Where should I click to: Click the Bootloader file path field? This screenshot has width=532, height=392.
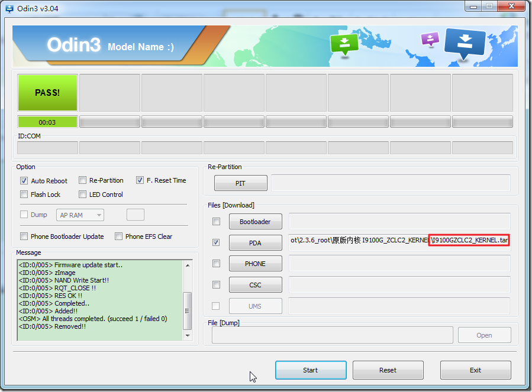pyautogui.click(x=399, y=222)
